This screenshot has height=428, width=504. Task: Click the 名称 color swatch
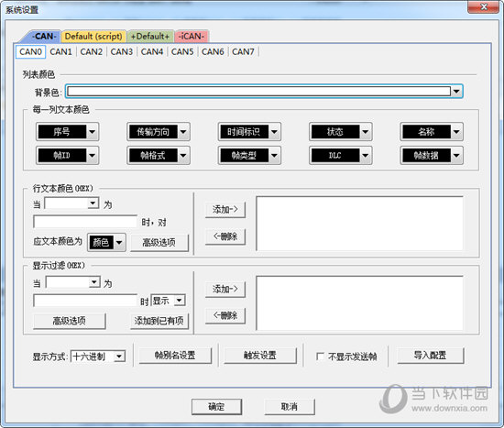coord(426,132)
